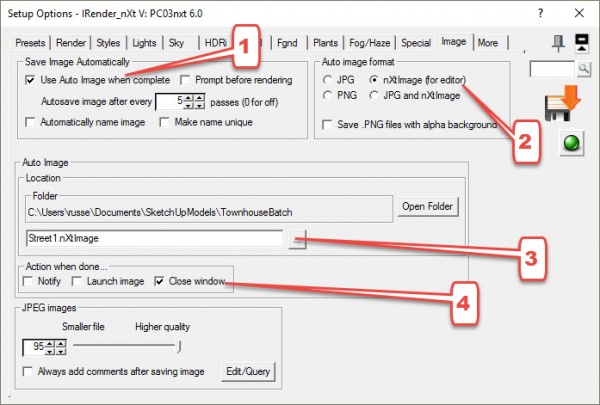Click the green start render button
Image resolution: width=600 pixels, height=405 pixels.
click(x=572, y=143)
